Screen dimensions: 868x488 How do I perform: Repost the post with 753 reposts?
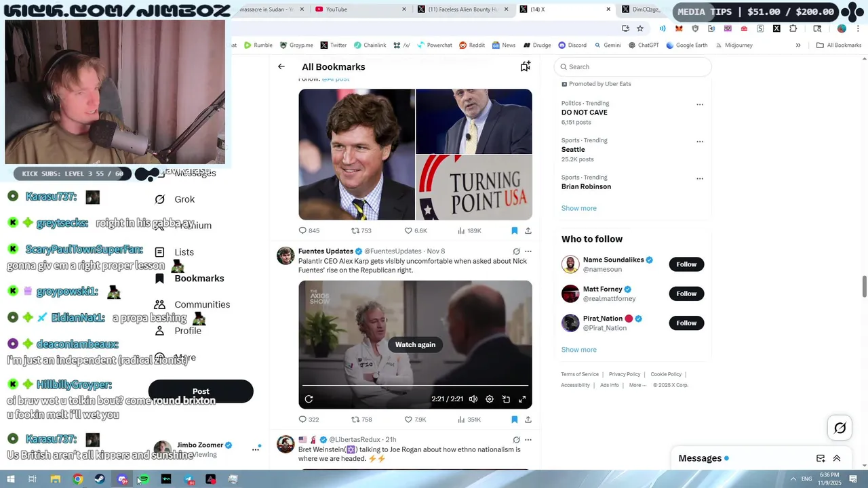361,230
